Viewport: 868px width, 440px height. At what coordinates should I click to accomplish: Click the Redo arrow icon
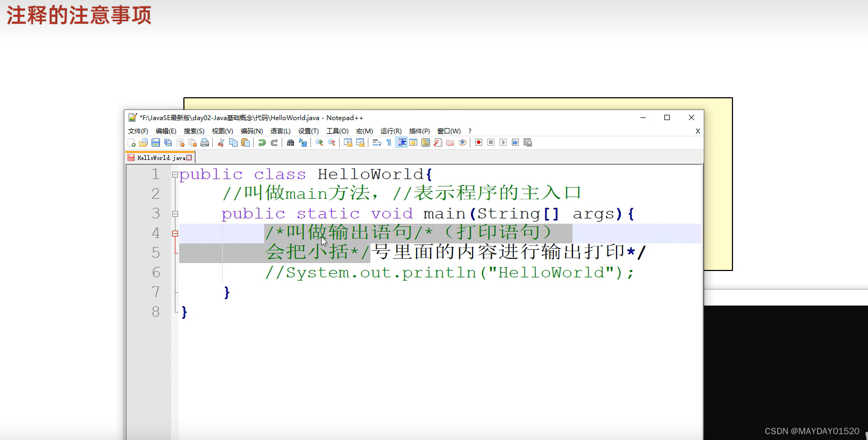coord(274,142)
